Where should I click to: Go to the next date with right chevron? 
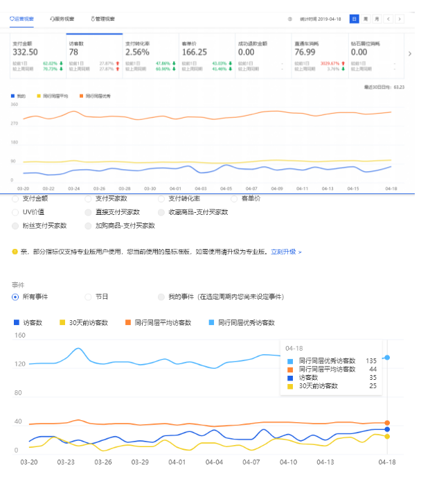click(x=400, y=19)
